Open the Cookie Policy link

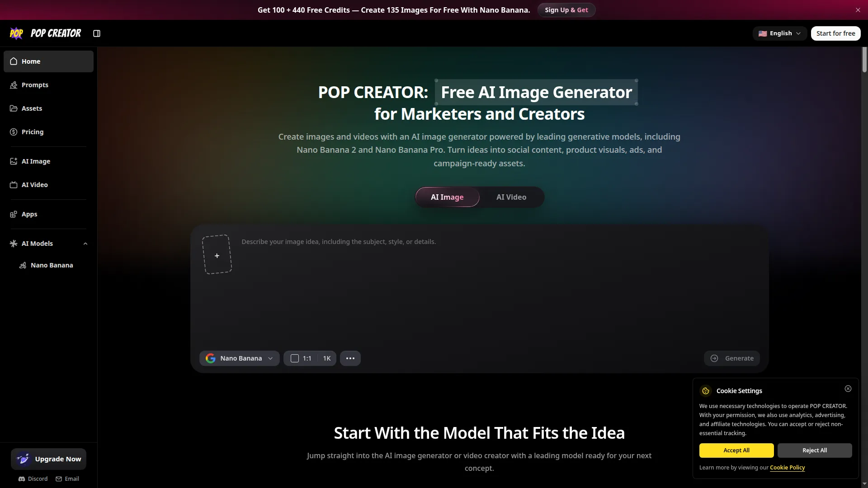[788, 468]
